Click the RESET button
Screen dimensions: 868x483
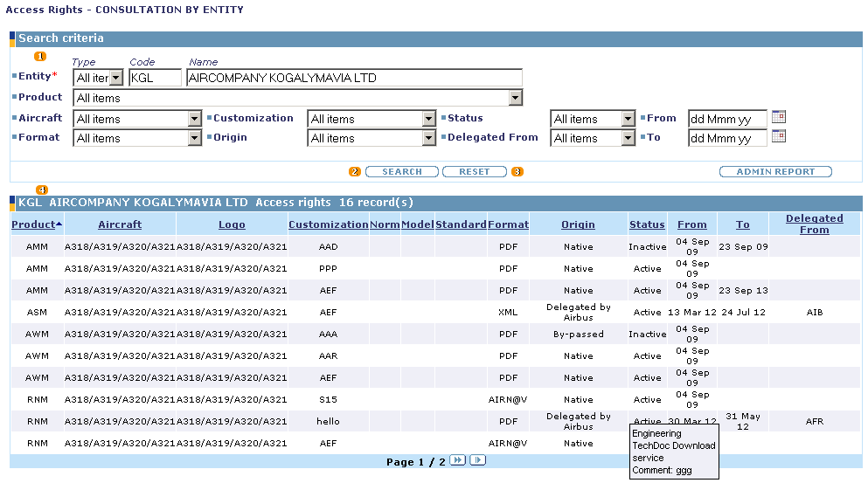(475, 171)
